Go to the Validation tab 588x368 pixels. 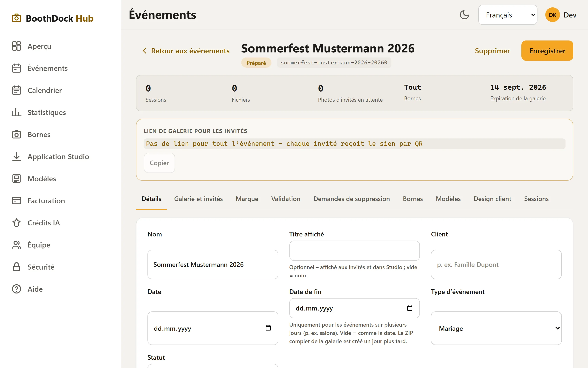pos(286,199)
